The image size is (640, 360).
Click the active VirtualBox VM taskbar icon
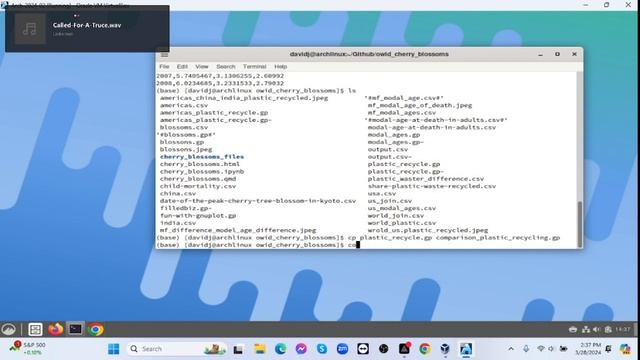click(x=466, y=349)
